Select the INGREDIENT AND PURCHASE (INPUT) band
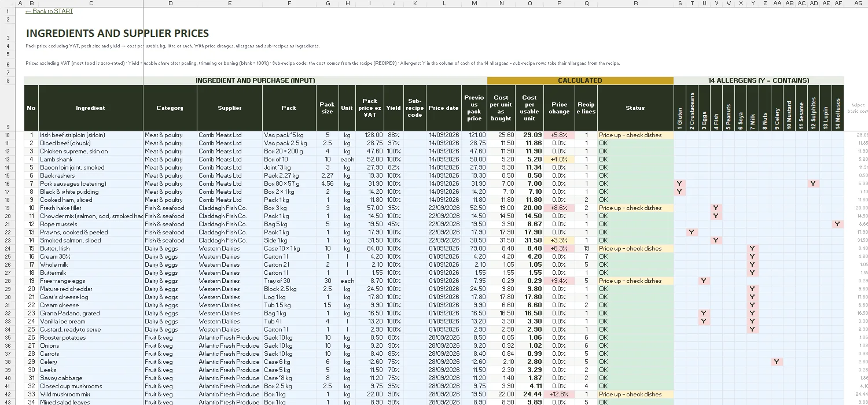Image resolution: width=868 pixels, height=405 pixels. tap(255, 80)
